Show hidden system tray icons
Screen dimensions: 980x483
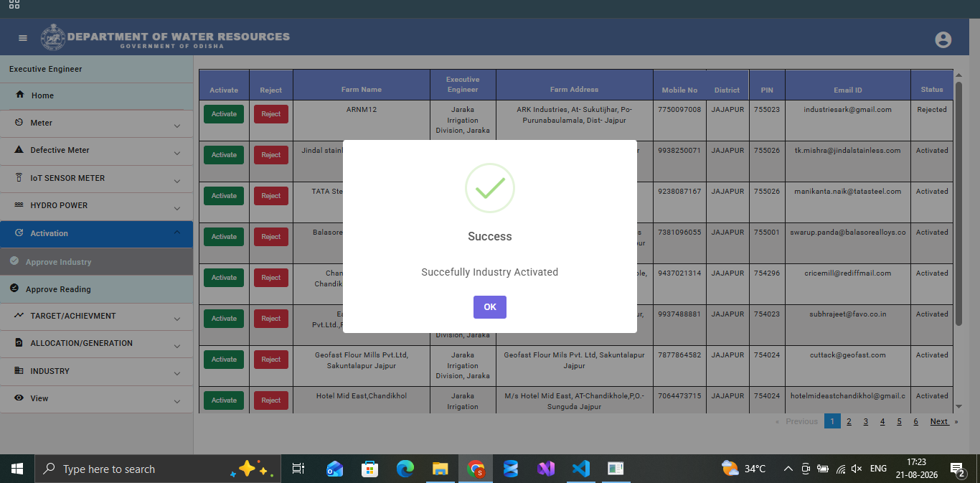(x=788, y=469)
